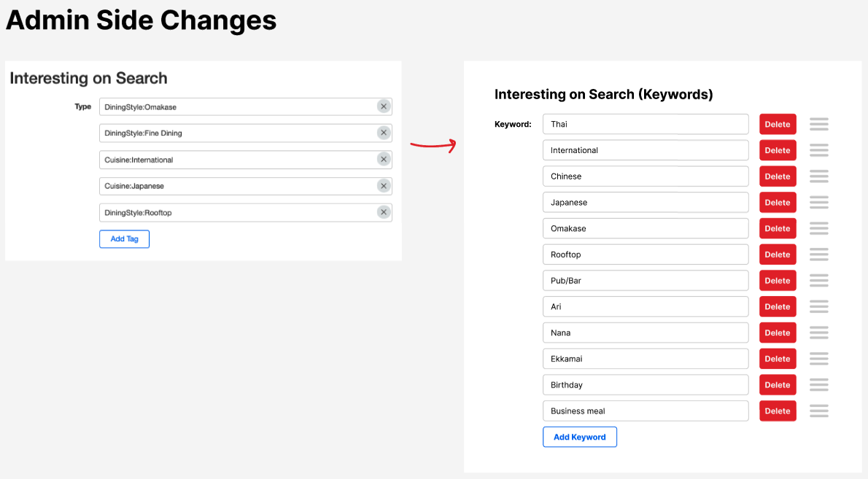This screenshot has width=868, height=479.
Task: Click the drag handle for Thai keyword
Action: tap(818, 124)
